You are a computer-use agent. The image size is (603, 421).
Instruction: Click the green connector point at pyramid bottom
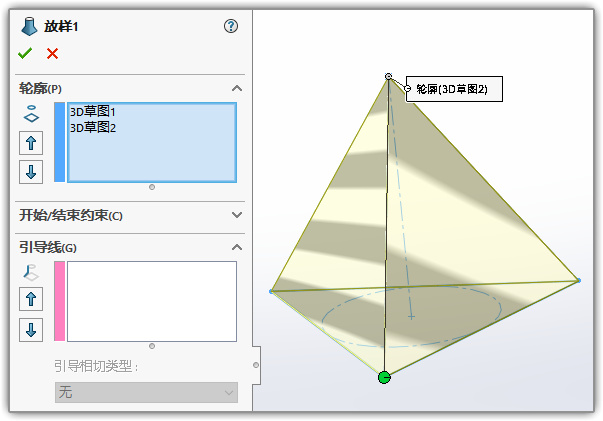pyautogui.click(x=384, y=378)
